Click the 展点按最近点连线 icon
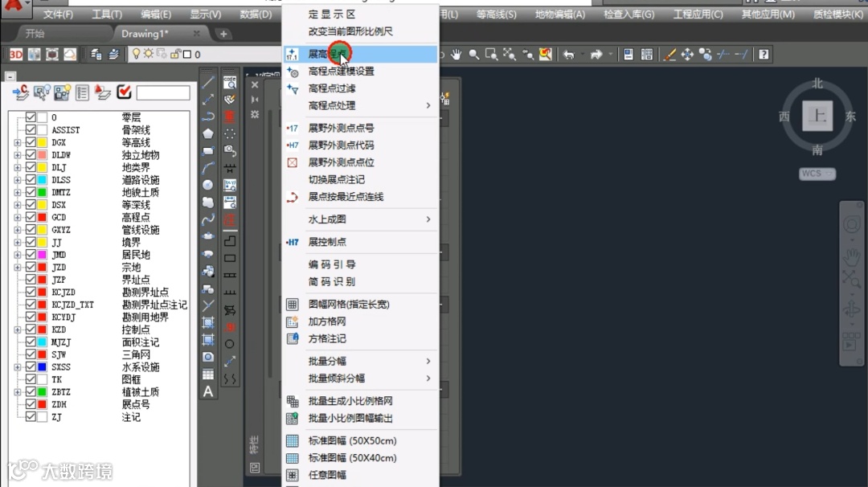 [293, 196]
